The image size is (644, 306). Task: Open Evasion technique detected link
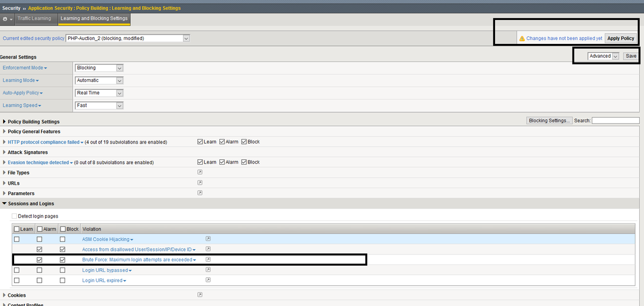click(38, 162)
